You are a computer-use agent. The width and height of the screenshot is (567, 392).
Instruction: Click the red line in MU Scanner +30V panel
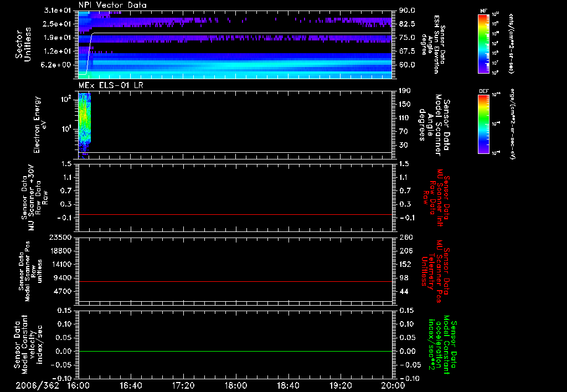(235, 214)
